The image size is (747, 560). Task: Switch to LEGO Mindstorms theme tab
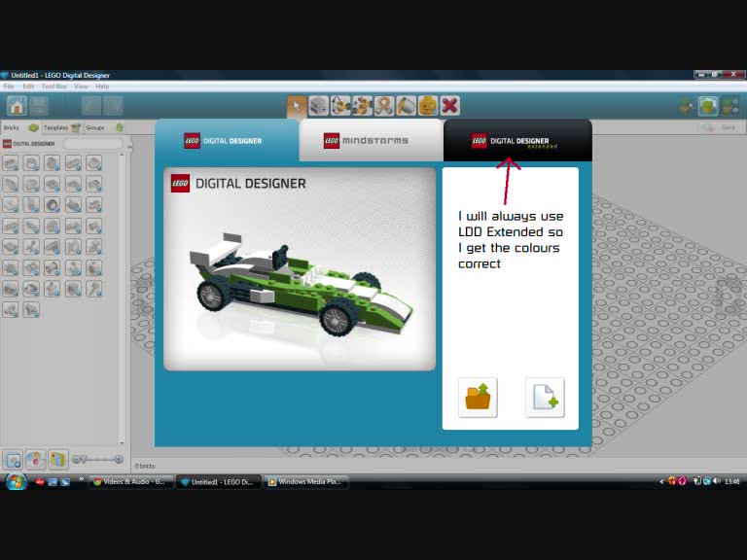[x=371, y=141]
